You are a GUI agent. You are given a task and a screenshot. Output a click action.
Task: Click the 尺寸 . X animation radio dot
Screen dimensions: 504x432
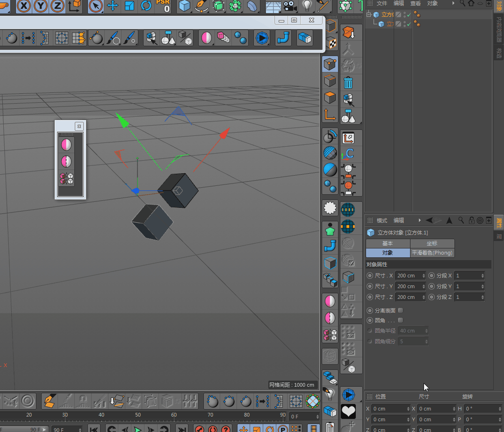(370, 276)
